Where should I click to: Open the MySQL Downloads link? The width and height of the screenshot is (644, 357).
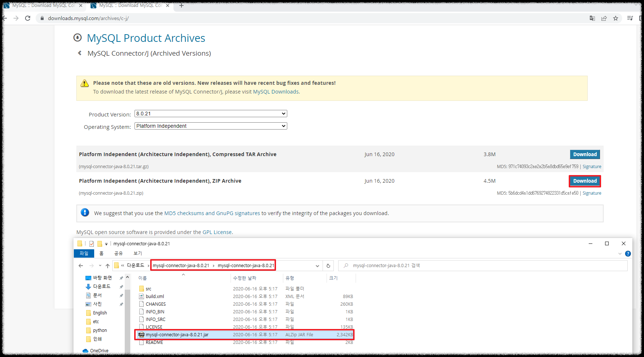tap(276, 92)
